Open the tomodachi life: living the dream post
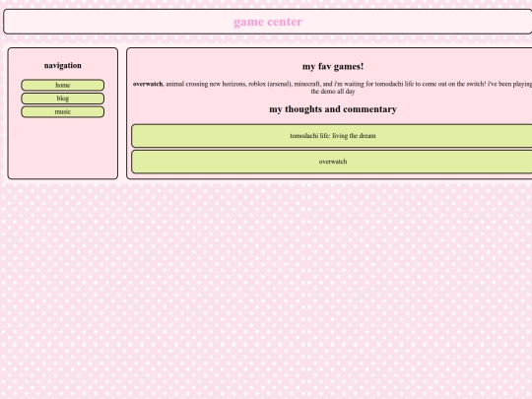532x399 pixels. (333, 136)
